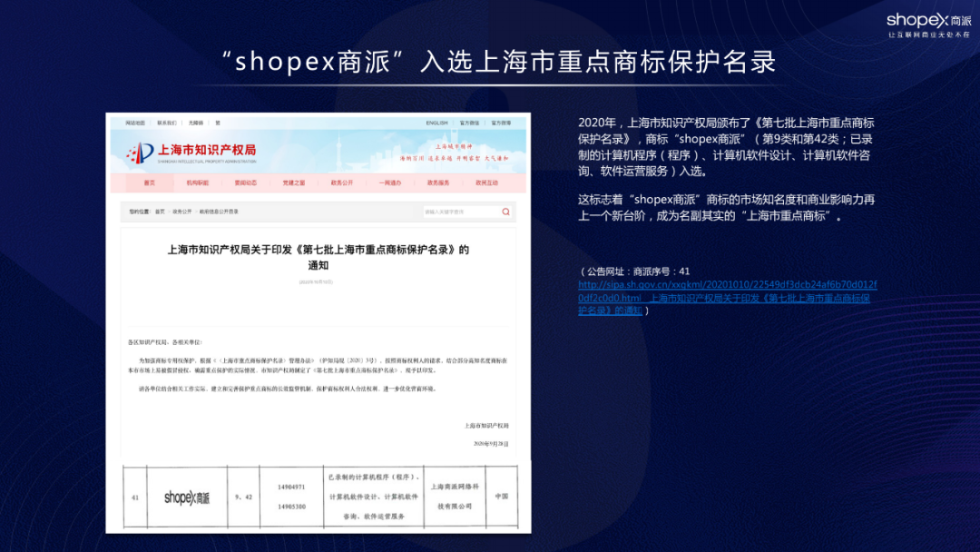Click the notice headline 上海市知识产权局关于印发
The height and width of the screenshot is (552, 980).
pos(318,257)
